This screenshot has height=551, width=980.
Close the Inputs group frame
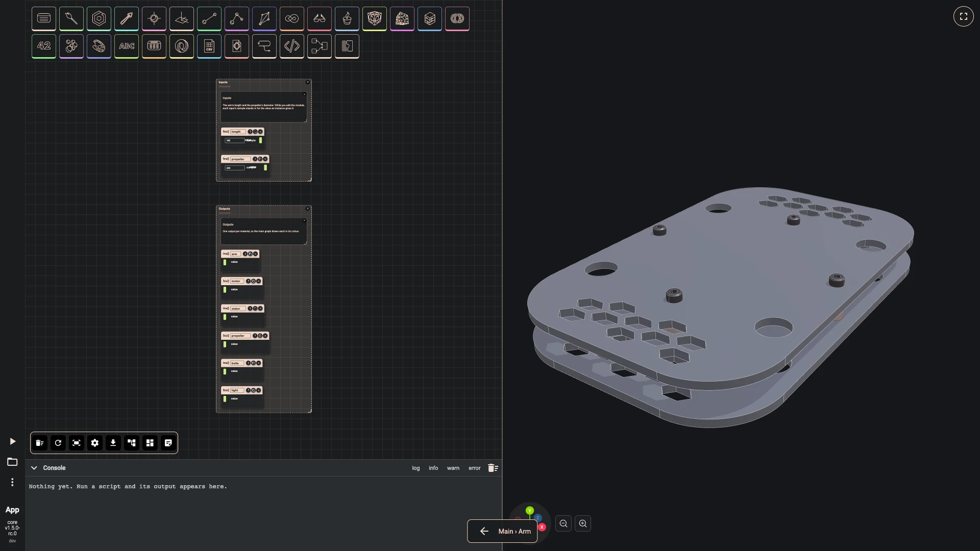pos(308,82)
